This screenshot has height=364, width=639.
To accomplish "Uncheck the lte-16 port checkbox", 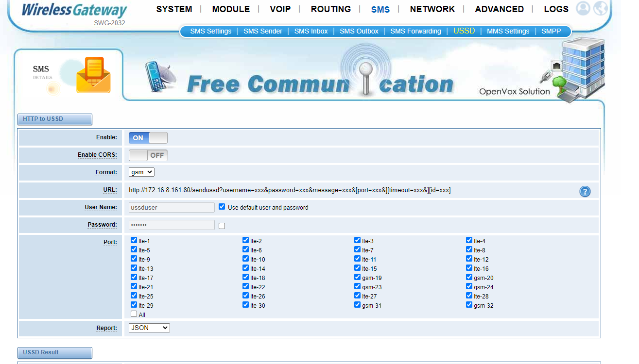I will click(469, 268).
